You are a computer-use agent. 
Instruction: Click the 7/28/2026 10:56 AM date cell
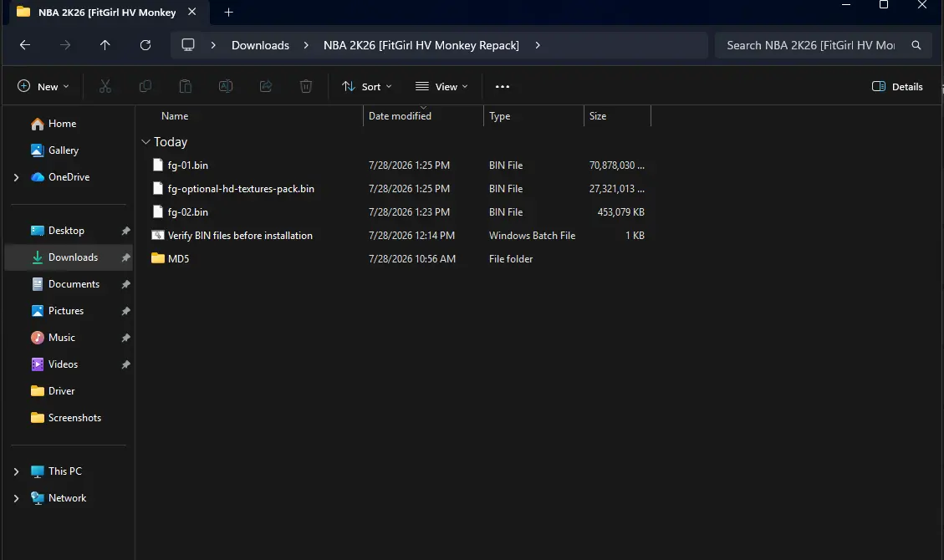(x=411, y=258)
